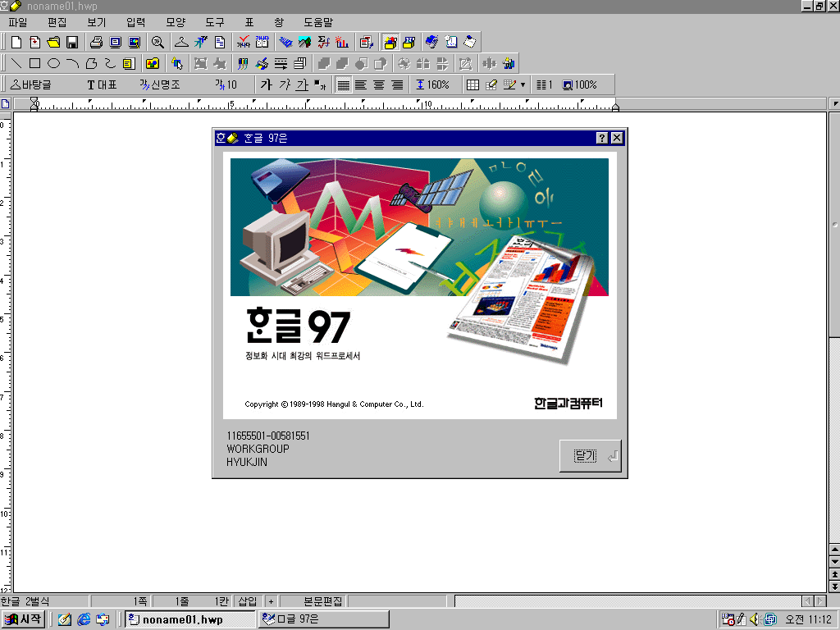The height and width of the screenshot is (630, 840).
Task: Insert a text box with the yellow note icon
Action: (129, 64)
